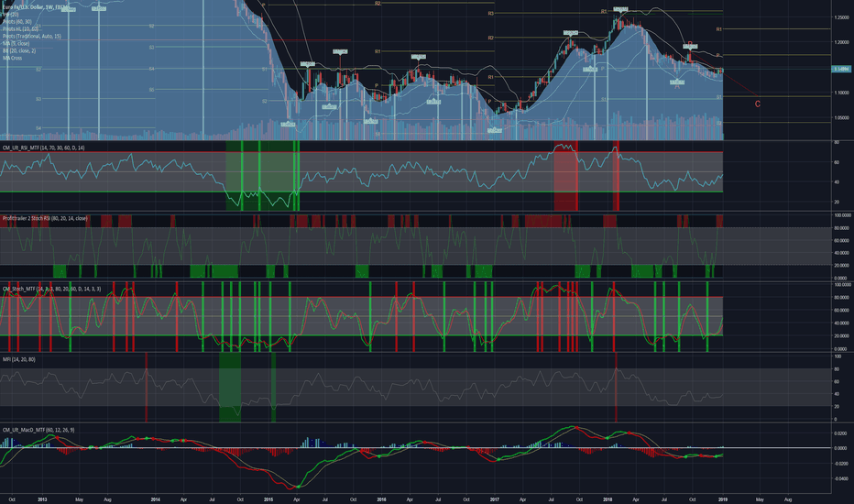Click 2019 on the time axis
The image size is (854, 504).
723,499
